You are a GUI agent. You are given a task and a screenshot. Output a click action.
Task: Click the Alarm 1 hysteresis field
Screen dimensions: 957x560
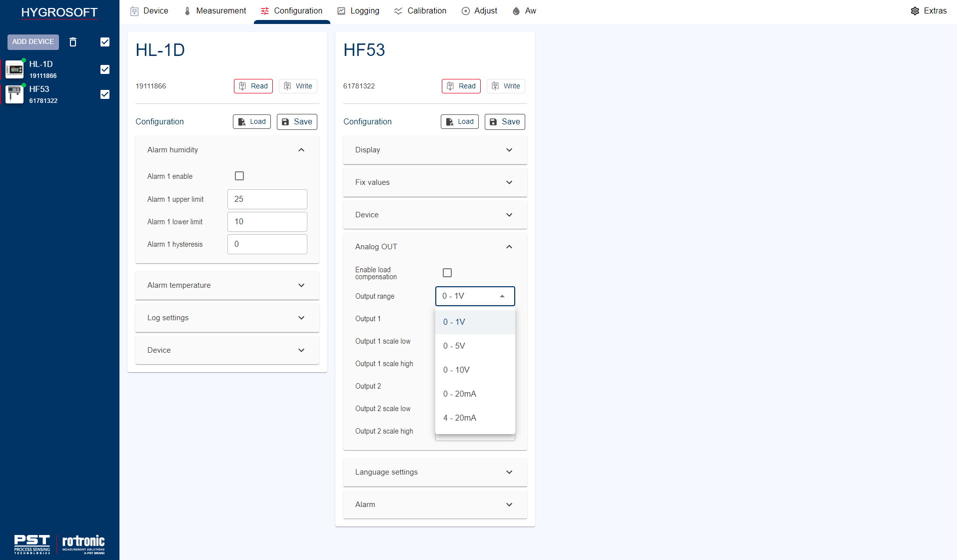pyautogui.click(x=267, y=244)
